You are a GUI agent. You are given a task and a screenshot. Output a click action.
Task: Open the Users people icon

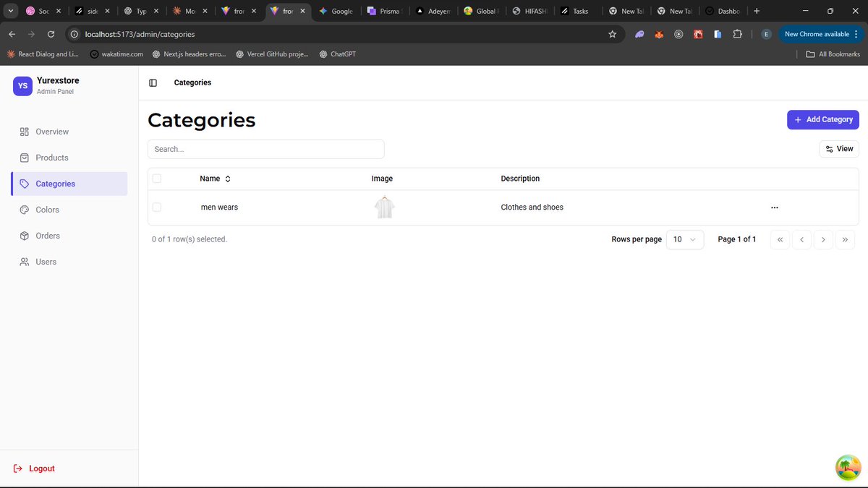point(23,262)
